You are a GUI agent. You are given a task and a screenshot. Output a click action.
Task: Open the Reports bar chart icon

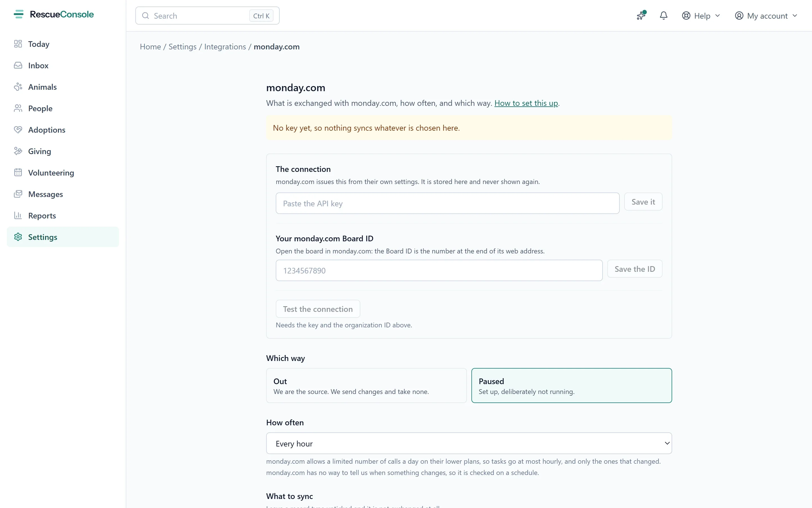click(18, 215)
